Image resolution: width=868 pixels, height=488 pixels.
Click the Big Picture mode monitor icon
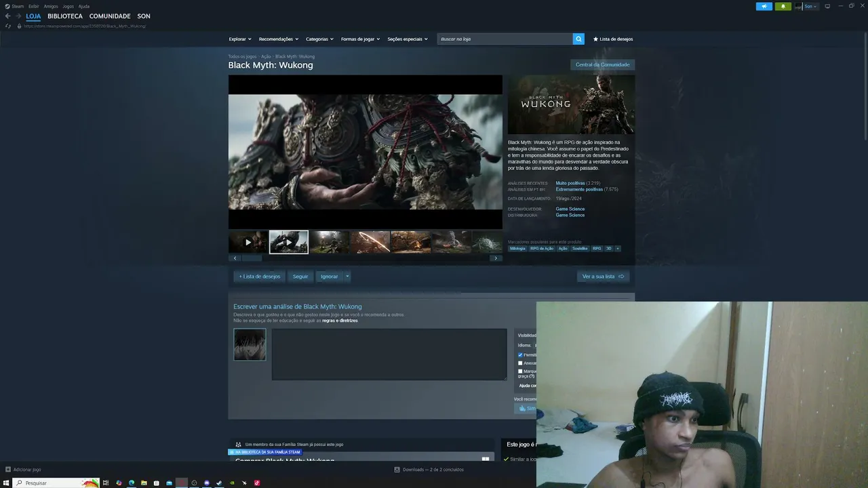click(x=827, y=6)
